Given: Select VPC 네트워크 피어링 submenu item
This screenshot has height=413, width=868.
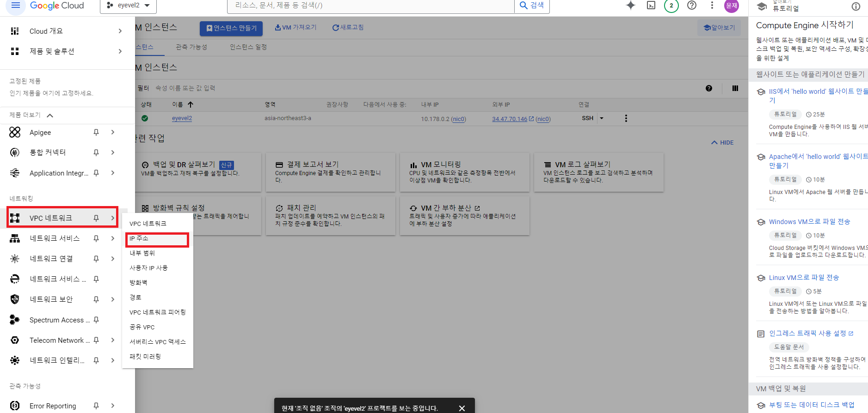Looking at the screenshot, I should coord(157,312).
